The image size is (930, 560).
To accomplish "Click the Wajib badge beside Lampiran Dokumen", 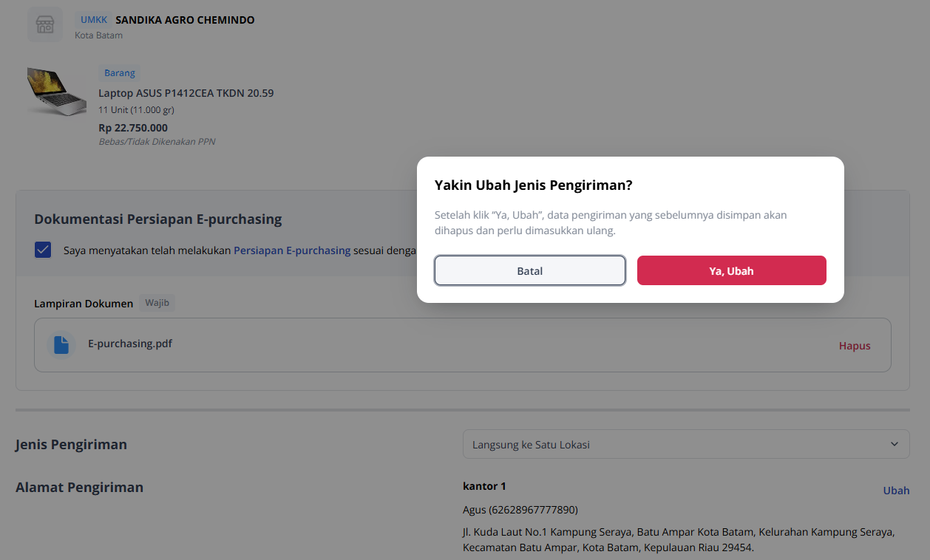I will click(157, 303).
